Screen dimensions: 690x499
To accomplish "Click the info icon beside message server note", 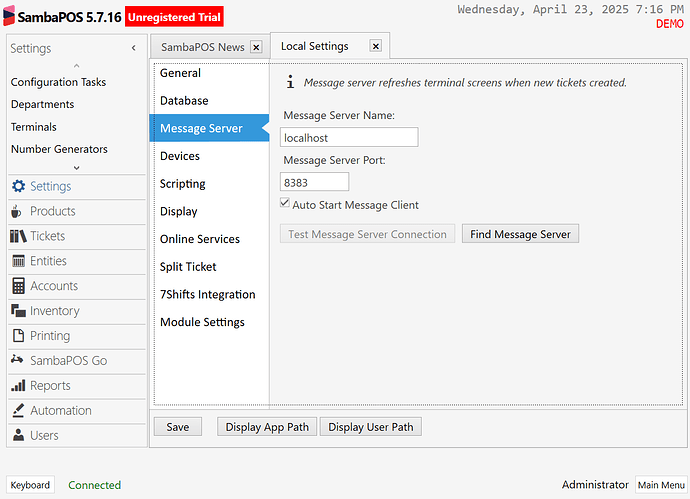I will [x=290, y=82].
